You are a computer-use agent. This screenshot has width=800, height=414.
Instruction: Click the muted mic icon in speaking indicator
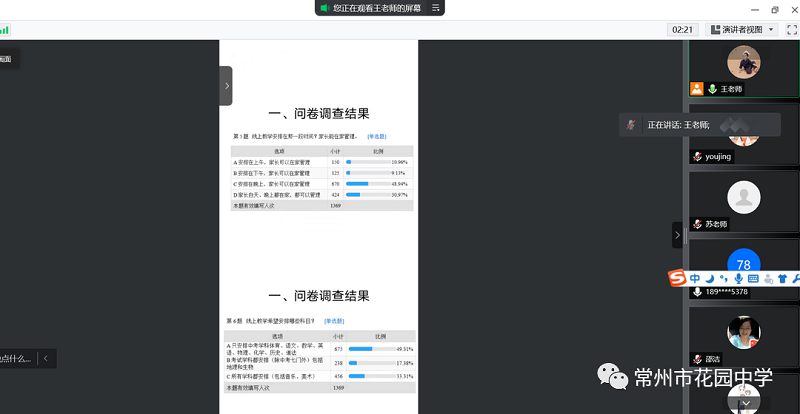(631, 125)
